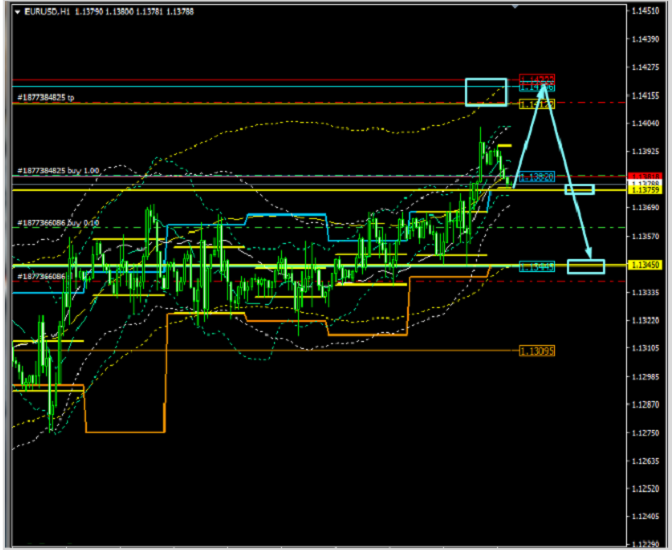Click the blue boxed label near 1.138 level
The width and height of the screenshot is (672, 550).
tap(537, 176)
